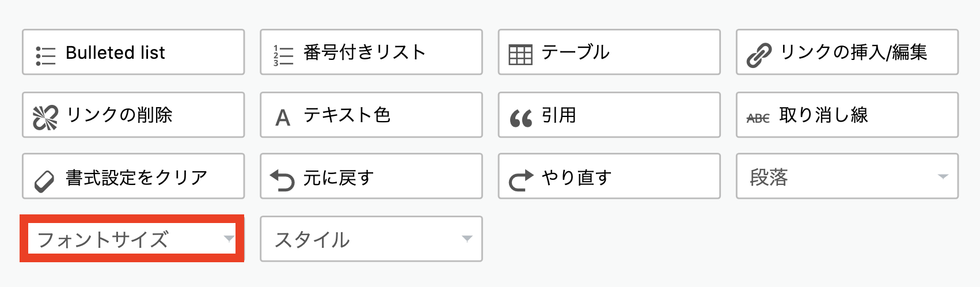The image size is (980, 287).
Task: Click the リンクの挿入/編集 button label
Action: click(x=853, y=52)
